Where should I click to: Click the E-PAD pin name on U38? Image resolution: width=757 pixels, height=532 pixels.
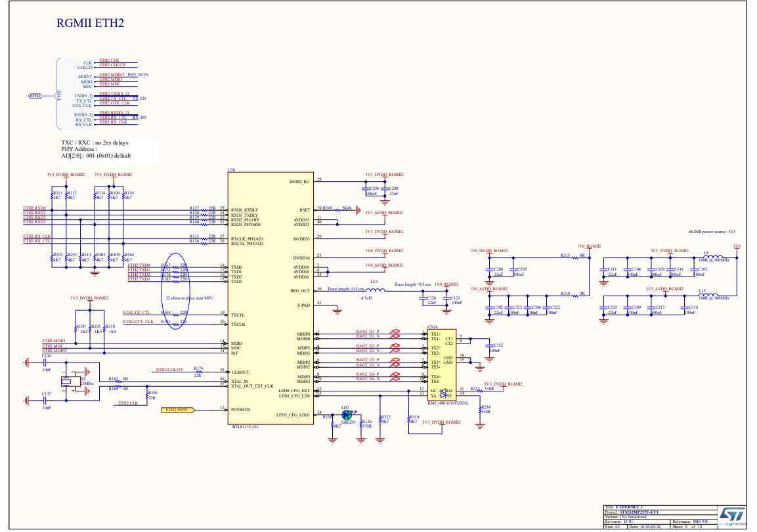[x=304, y=305]
